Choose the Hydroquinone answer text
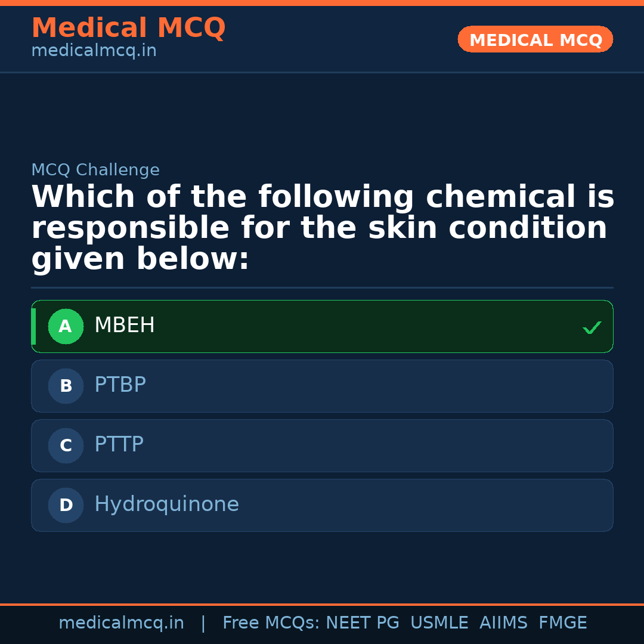 coord(166,504)
